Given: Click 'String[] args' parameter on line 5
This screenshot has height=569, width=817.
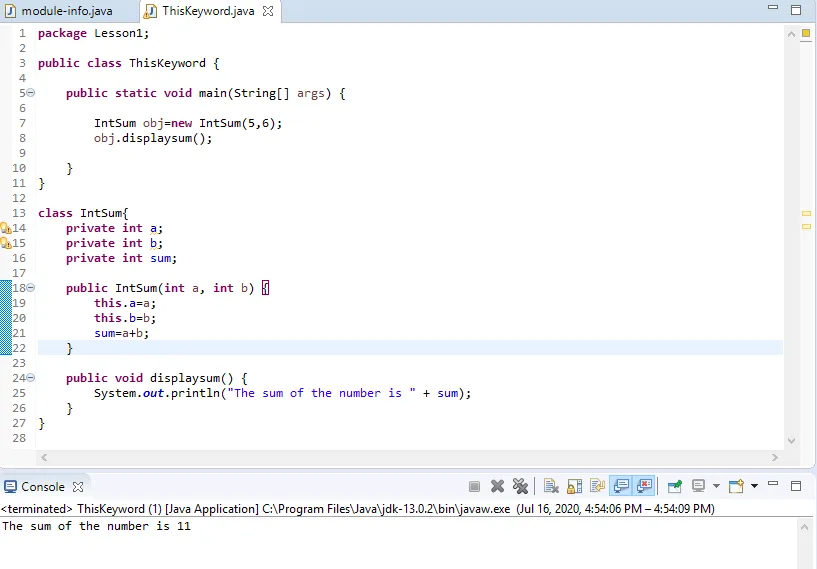Looking at the screenshot, I should tap(279, 93).
